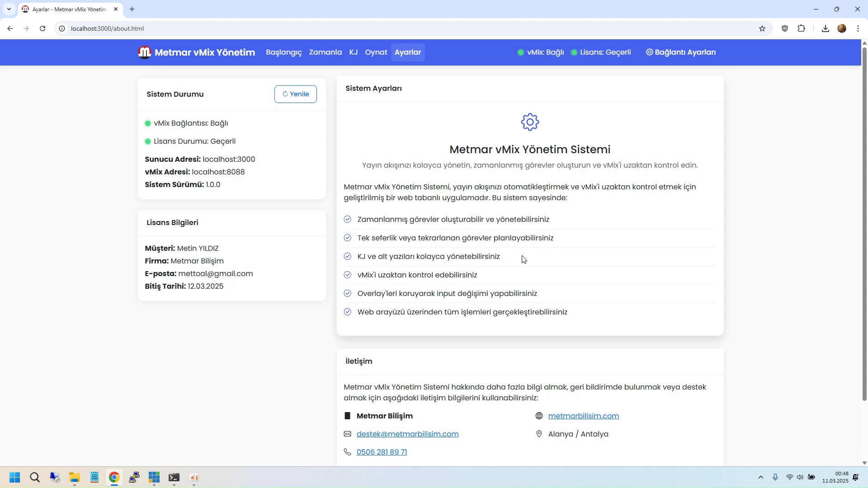Open the volume control in system tray
This screenshot has width=868, height=488.
click(800, 478)
